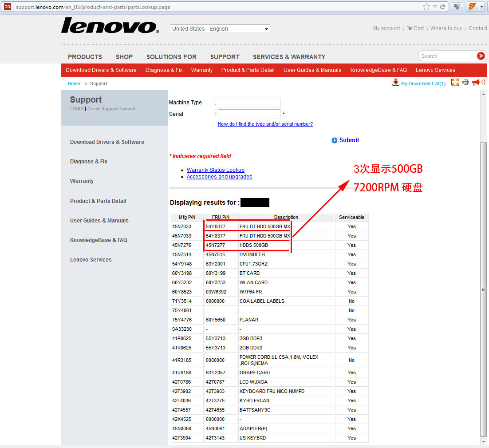
Task: Click the Lenovo logo
Action: point(110,26)
